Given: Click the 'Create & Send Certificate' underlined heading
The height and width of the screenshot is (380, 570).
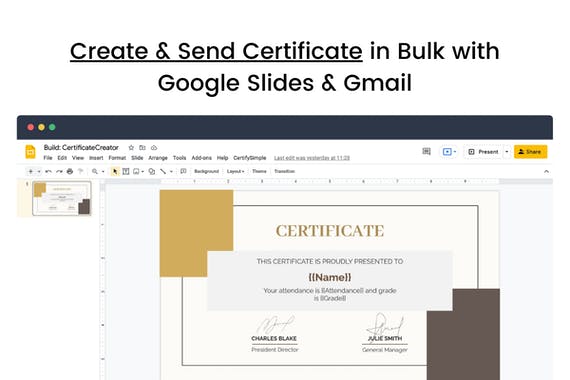Looking at the screenshot, I should (x=216, y=51).
